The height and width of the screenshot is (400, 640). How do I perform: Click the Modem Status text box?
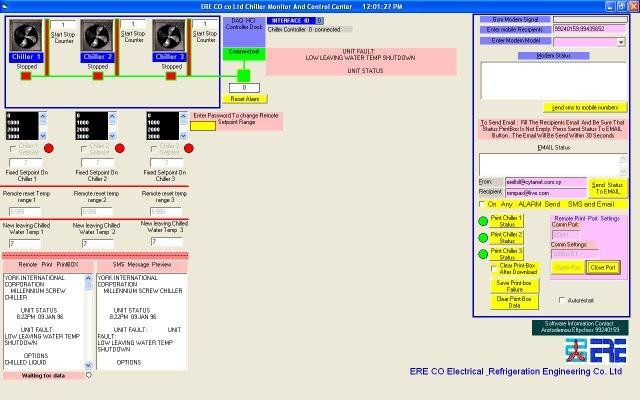pyautogui.click(x=553, y=81)
